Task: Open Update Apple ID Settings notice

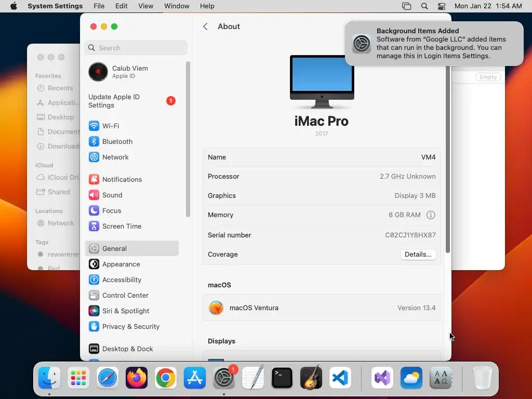Action: [x=132, y=101]
